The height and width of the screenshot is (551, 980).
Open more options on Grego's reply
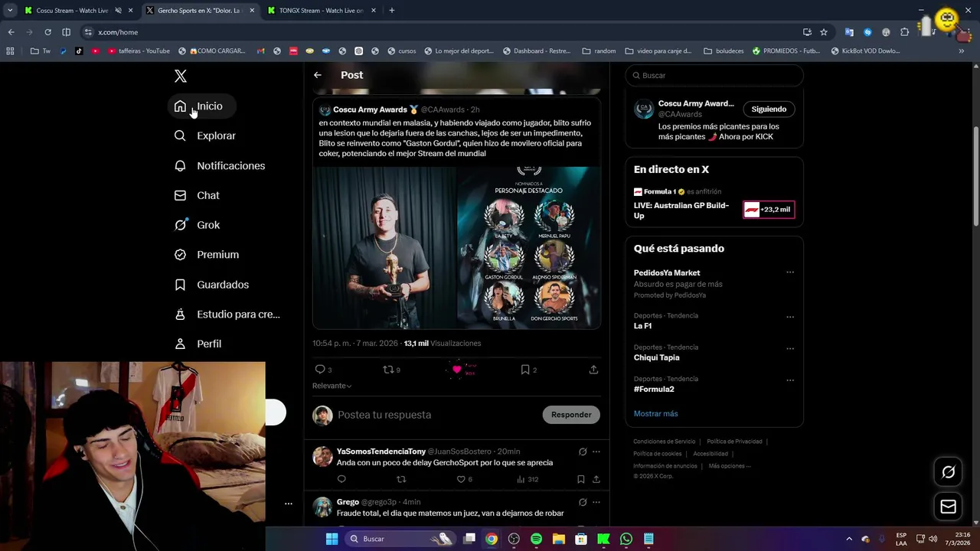[x=596, y=502]
